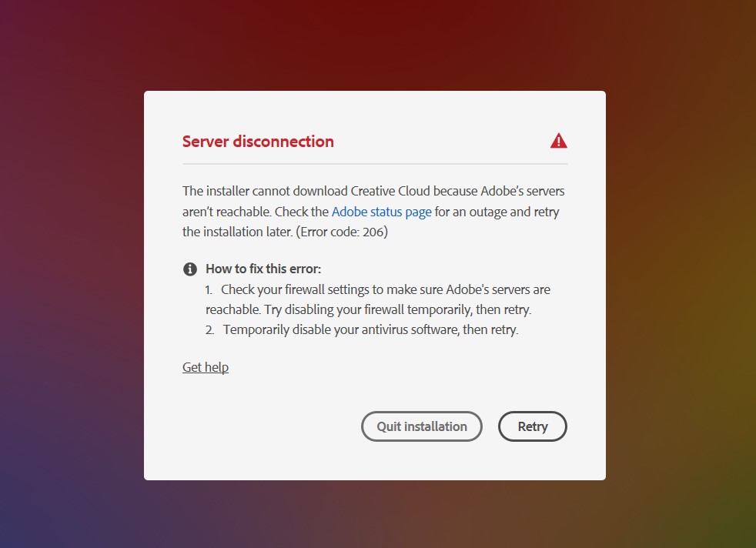
Task: Click fix step about checking firewall settings
Action: [378, 299]
